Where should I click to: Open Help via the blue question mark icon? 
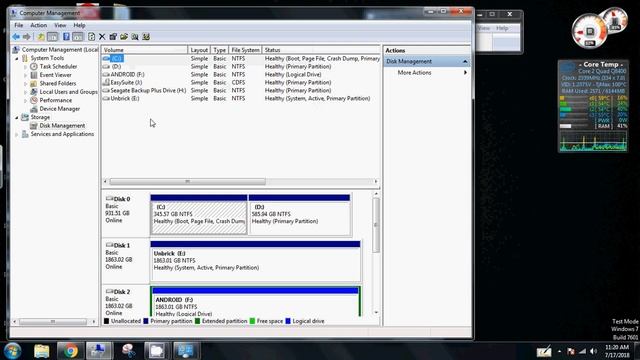[x=66, y=37]
